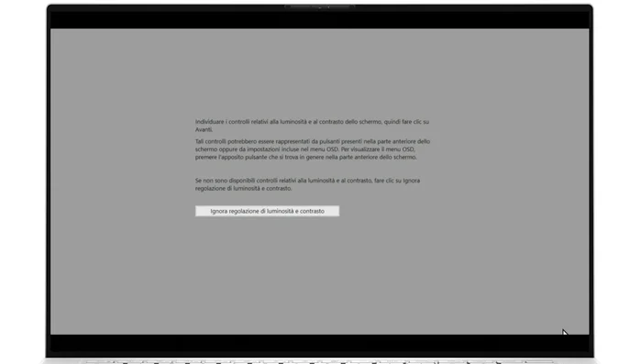
Task: Select the paragraph starting "Individuare i controlli relativi"
Action: (x=312, y=126)
